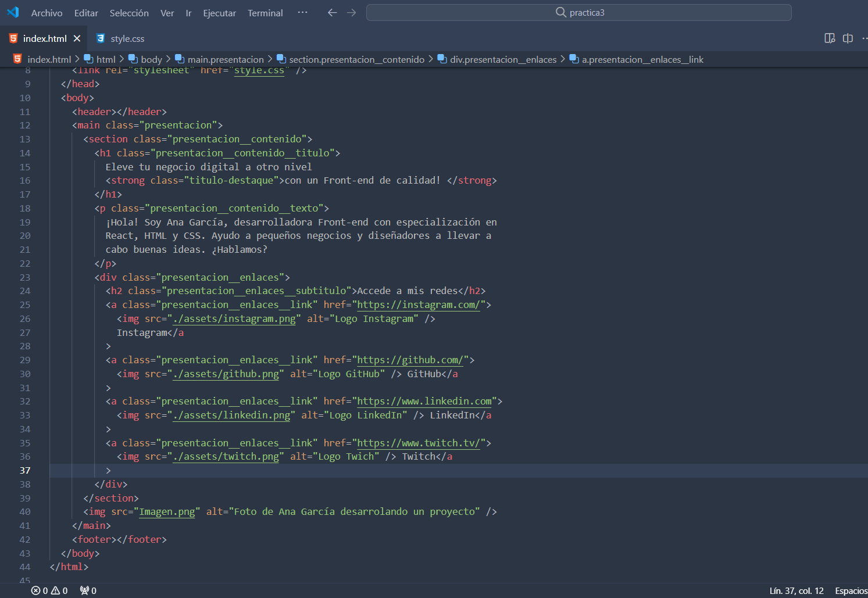The height and width of the screenshot is (598, 868).
Task: Click Espacios indentation setting
Action: pos(851,590)
